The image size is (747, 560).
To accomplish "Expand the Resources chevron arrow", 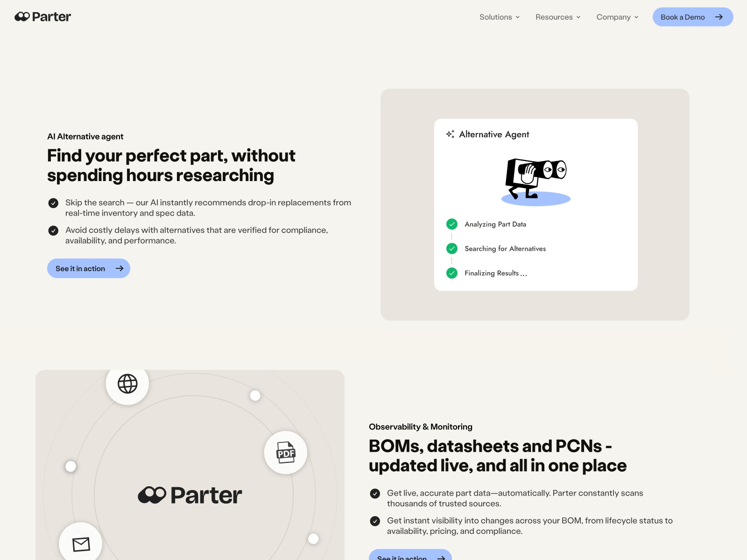I will (578, 17).
